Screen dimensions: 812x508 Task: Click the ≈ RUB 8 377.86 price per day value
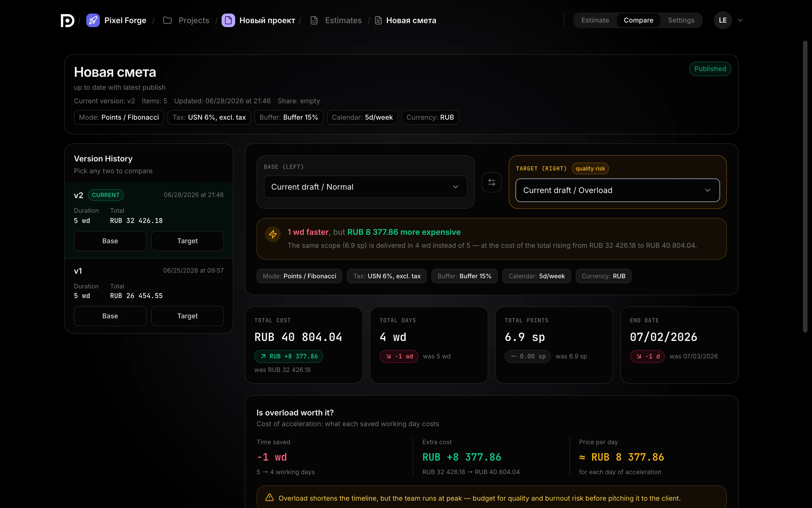coord(621,457)
